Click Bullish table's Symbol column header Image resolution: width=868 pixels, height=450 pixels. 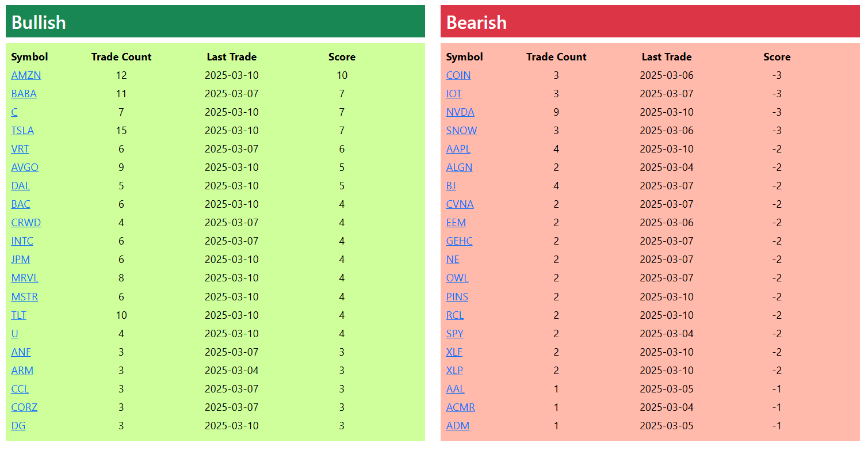coord(29,57)
